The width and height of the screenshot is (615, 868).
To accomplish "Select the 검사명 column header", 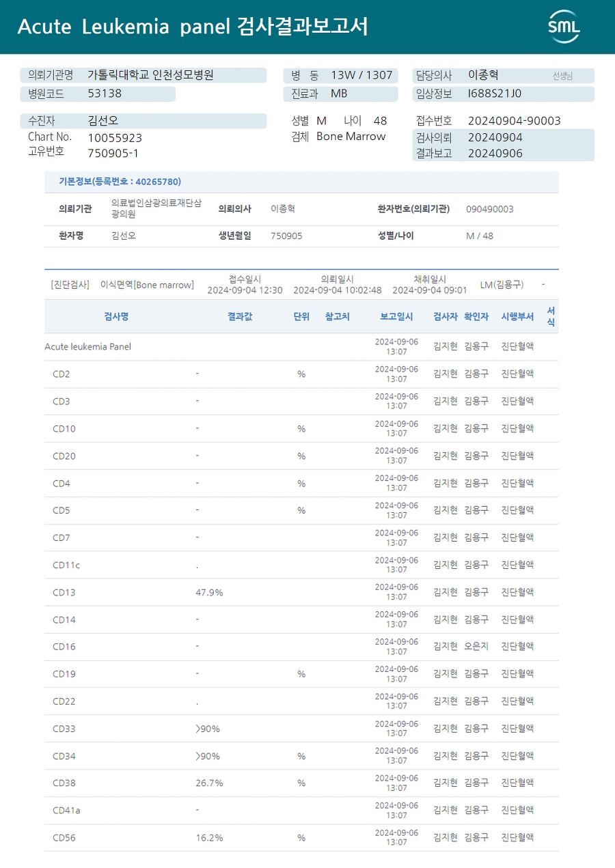I will point(116,316).
